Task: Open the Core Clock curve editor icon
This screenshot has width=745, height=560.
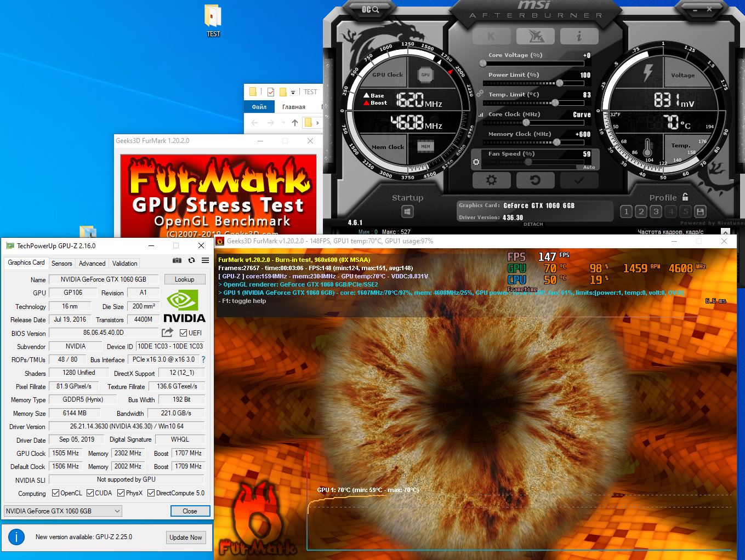Action: (481, 115)
